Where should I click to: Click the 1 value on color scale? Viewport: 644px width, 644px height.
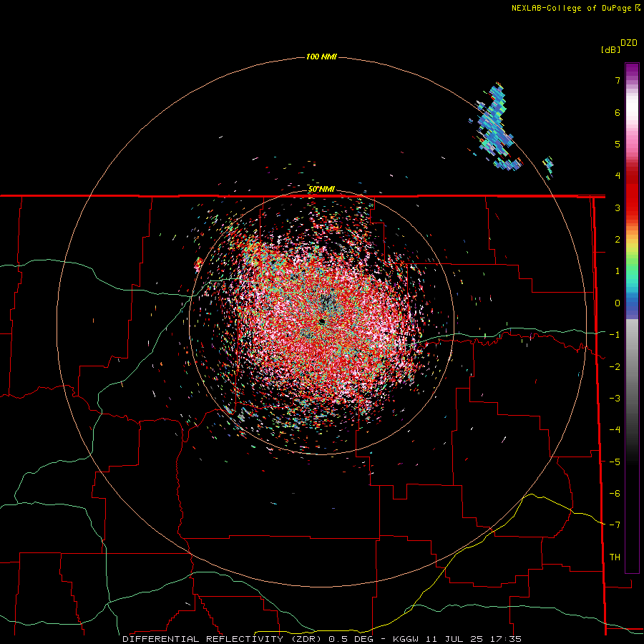618,271
